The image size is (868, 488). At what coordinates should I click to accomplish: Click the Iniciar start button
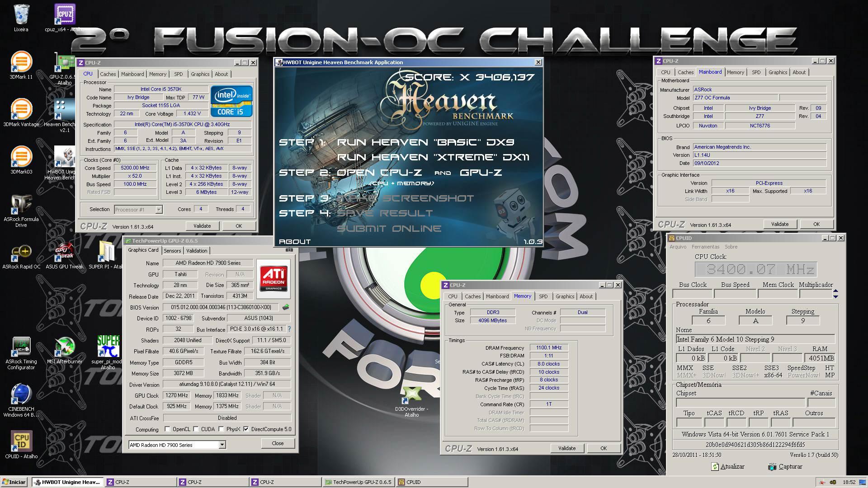14,482
